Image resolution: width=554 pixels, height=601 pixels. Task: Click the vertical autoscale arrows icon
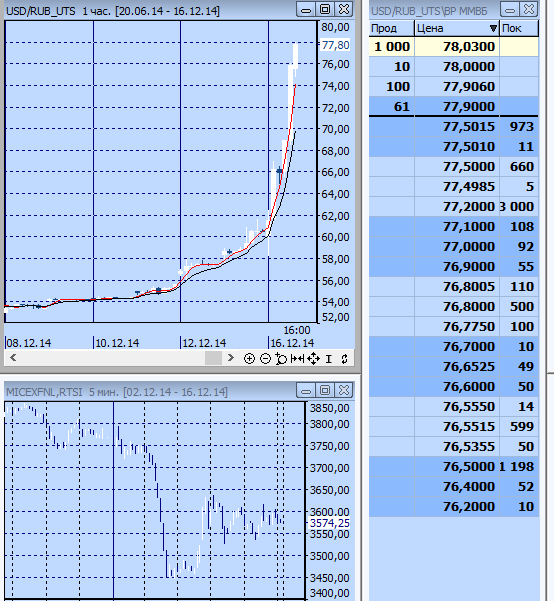344,359
